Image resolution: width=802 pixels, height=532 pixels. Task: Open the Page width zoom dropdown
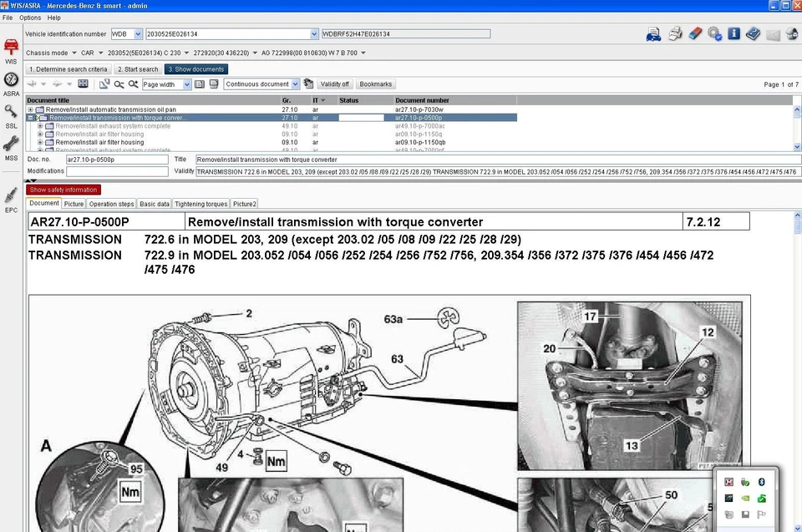[x=188, y=84]
